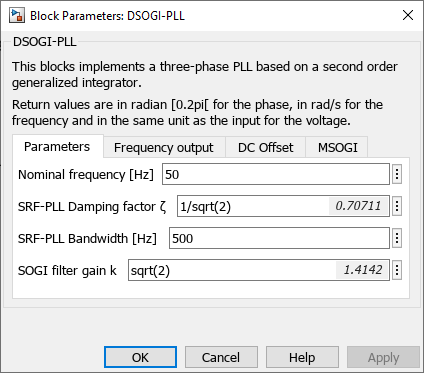Screen dimensions: 424x373
Task: Switch to the DC Offset tab
Action: tap(265, 147)
